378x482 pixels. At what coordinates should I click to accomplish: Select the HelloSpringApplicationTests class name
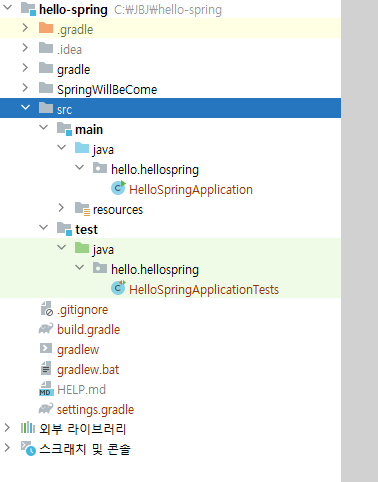[x=204, y=290]
